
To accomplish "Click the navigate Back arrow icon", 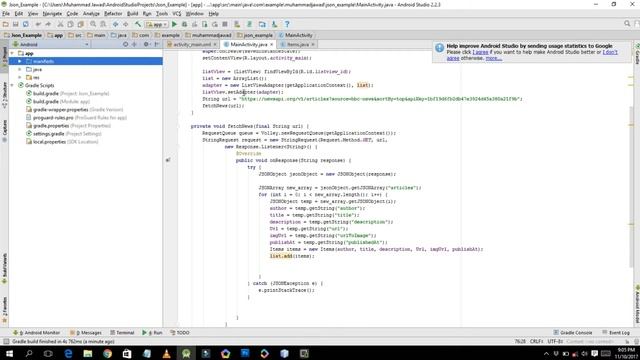I will pos(116,24).
